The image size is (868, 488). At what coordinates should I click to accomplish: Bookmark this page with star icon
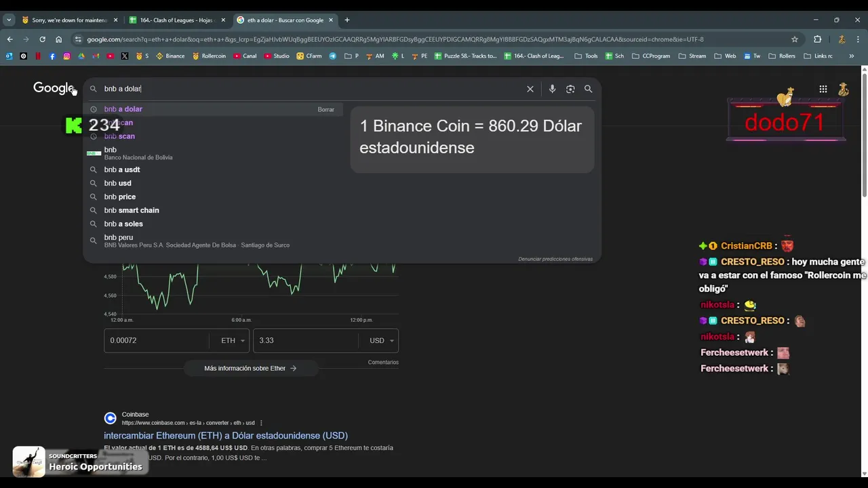click(795, 39)
